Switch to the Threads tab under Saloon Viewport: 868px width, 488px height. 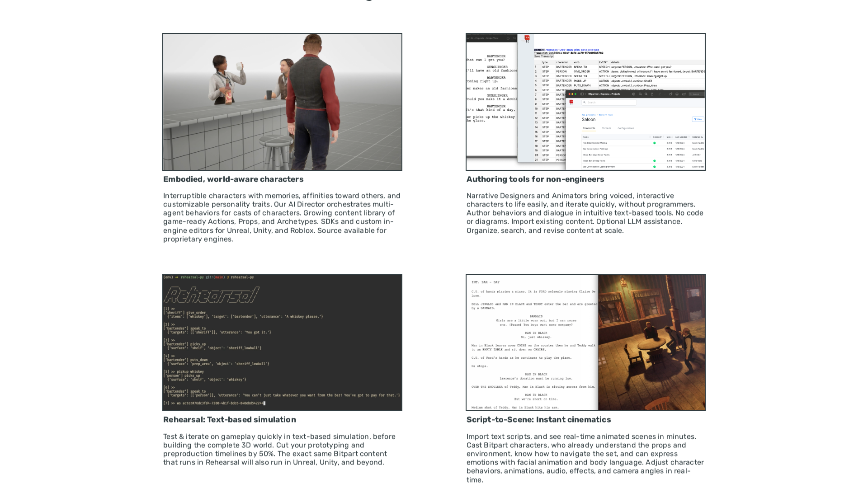pyautogui.click(x=606, y=128)
